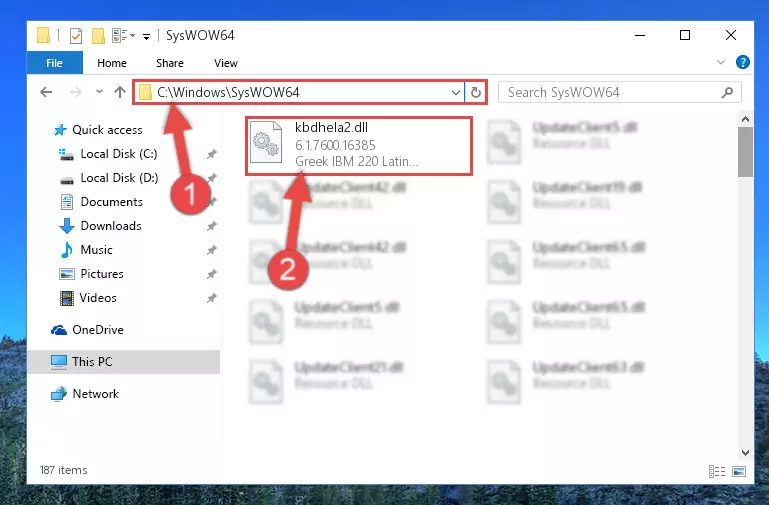769x505 pixels.
Task: Click the Network icon in sidebar
Action: tap(59, 394)
